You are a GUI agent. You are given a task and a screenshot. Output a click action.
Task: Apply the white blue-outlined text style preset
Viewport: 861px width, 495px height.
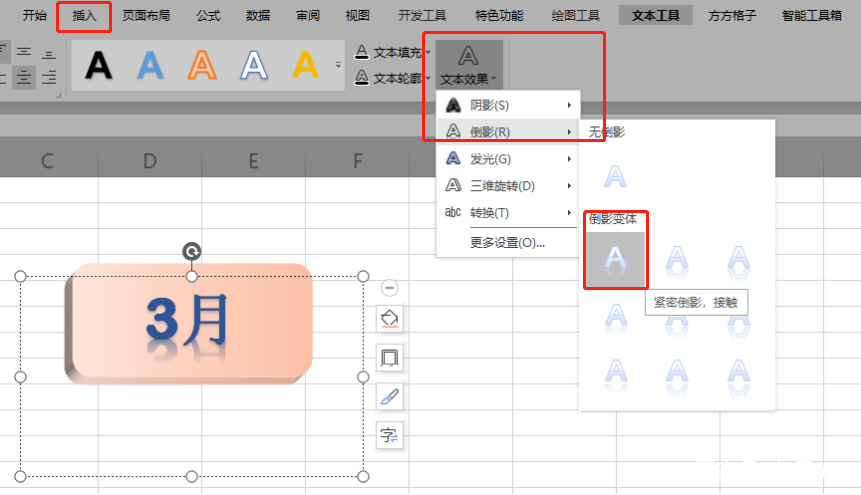[x=254, y=65]
